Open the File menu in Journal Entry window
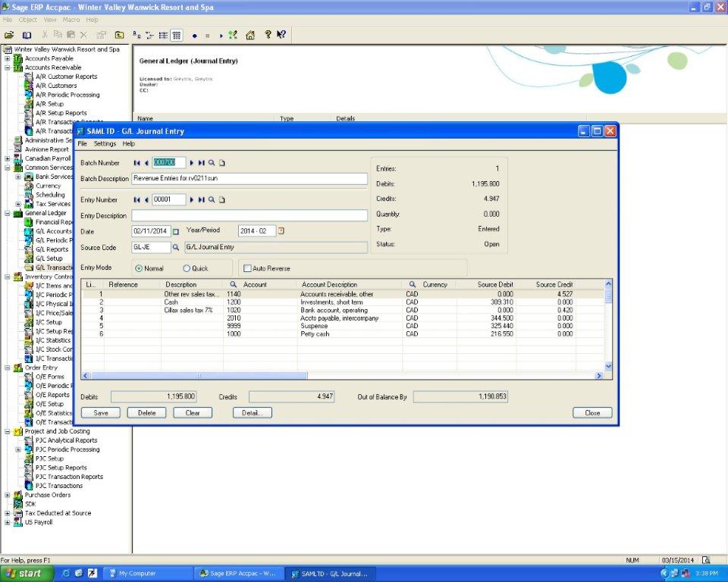 pyautogui.click(x=82, y=144)
